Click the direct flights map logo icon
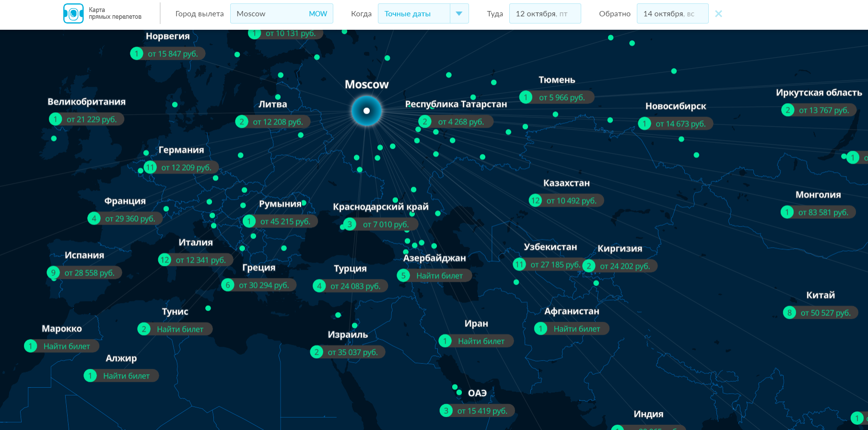This screenshot has width=868, height=430. pos(73,13)
